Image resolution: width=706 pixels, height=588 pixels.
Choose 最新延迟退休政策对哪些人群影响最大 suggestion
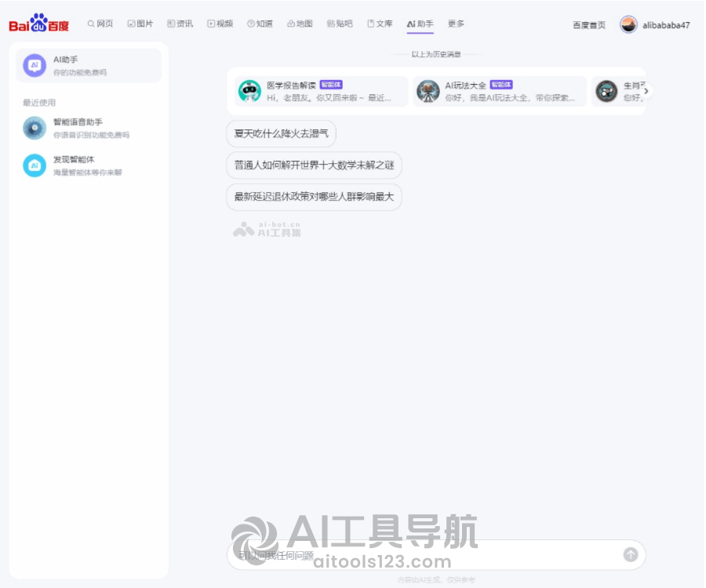[x=315, y=197]
